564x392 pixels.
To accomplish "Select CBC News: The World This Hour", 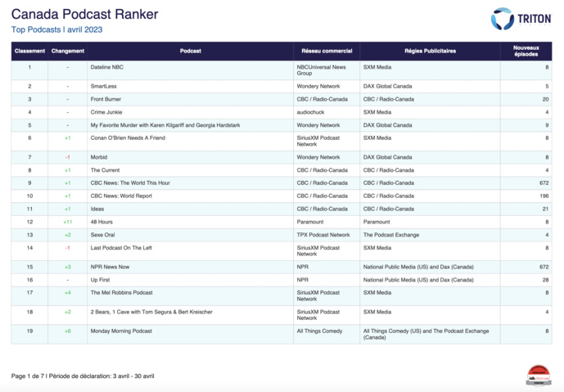I will [130, 182].
